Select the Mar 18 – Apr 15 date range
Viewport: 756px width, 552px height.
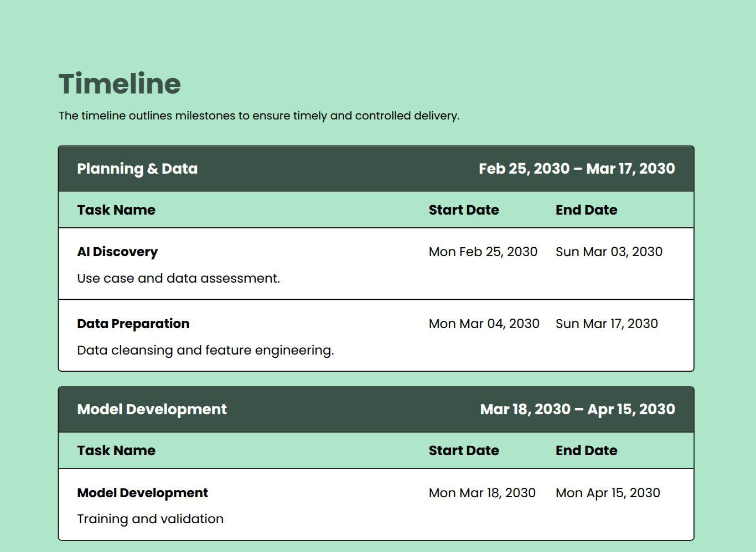[x=577, y=409]
